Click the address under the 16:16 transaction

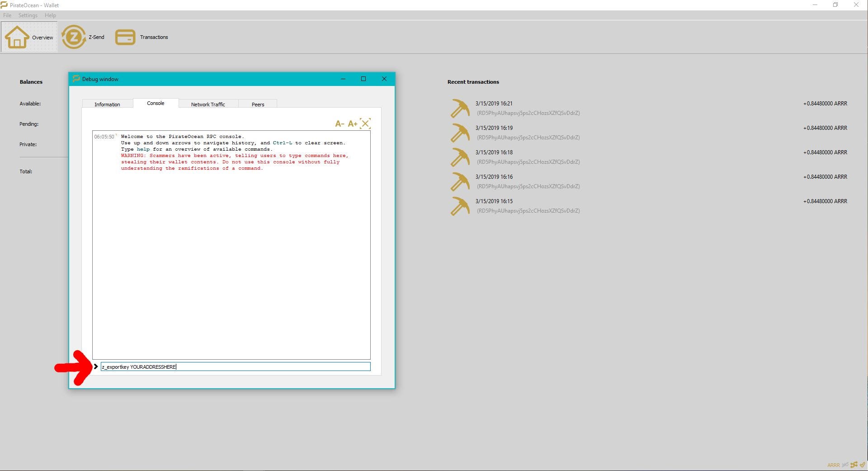coord(528,186)
